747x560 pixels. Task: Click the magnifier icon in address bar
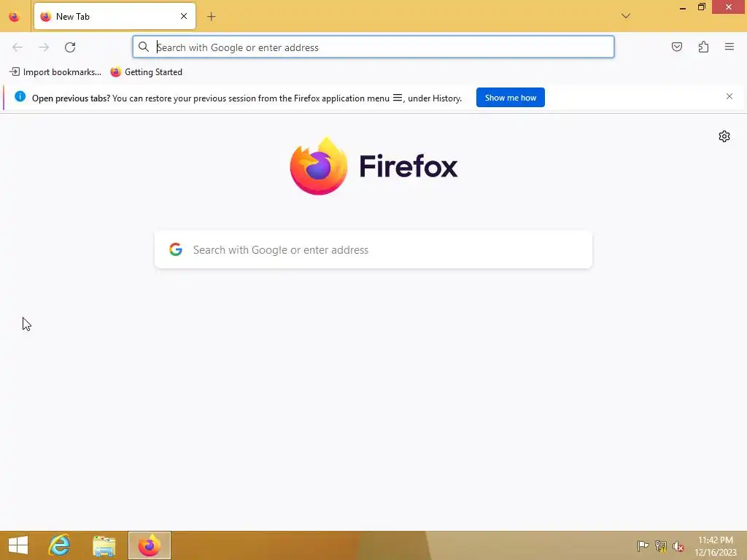pyautogui.click(x=144, y=47)
